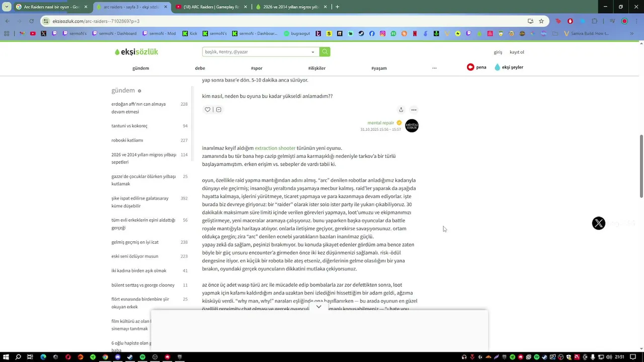Open the sermoN - Mod bookmark
The image size is (644, 362).
[x=159, y=34]
